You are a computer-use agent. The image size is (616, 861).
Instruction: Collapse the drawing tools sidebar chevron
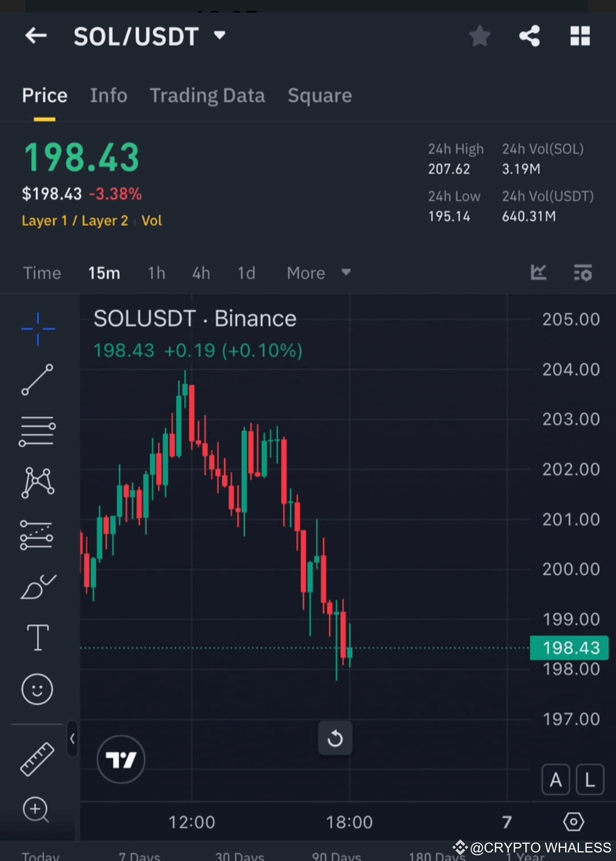[72, 739]
